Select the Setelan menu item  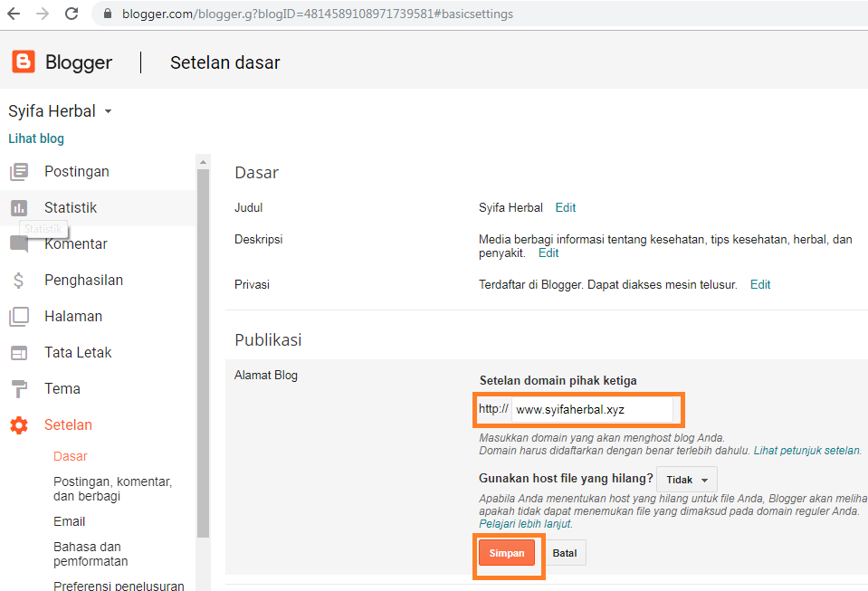(x=68, y=425)
